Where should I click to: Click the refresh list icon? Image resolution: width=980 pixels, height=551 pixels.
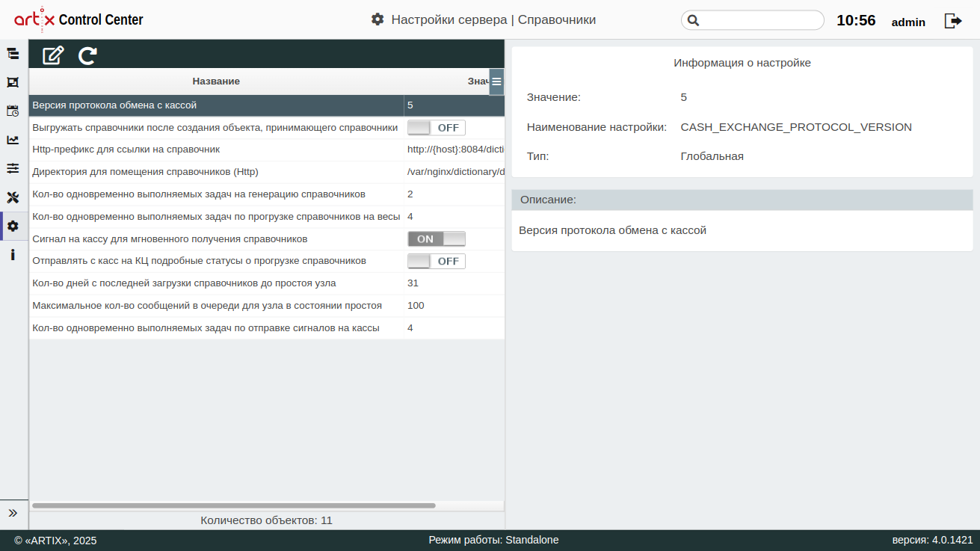tap(87, 55)
